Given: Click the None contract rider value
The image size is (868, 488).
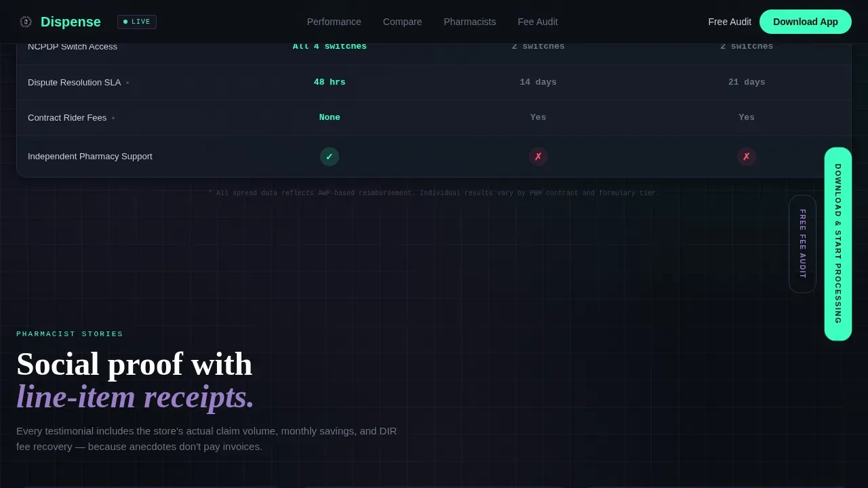Looking at the screenshot, I should tap(330, 117).
